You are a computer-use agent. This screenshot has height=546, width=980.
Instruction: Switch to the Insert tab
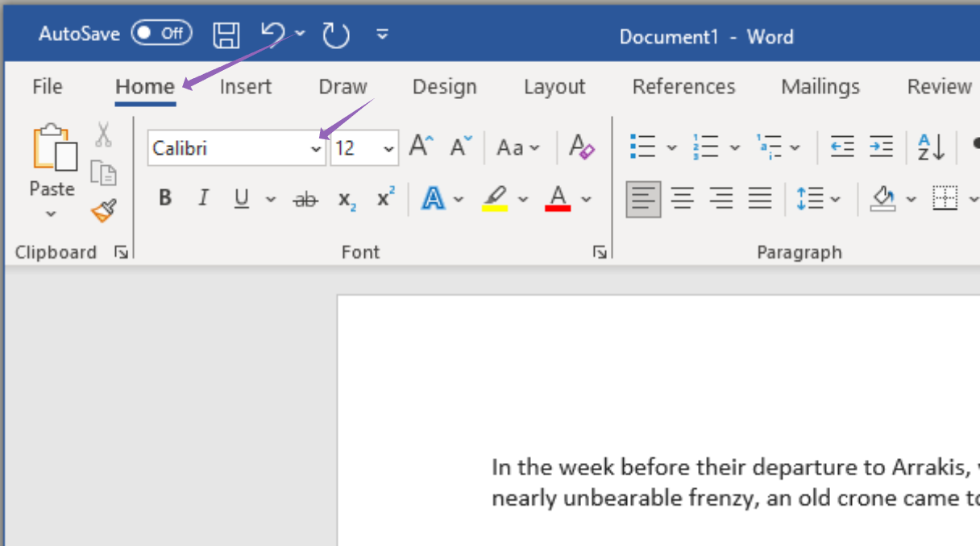click(245, 87)
